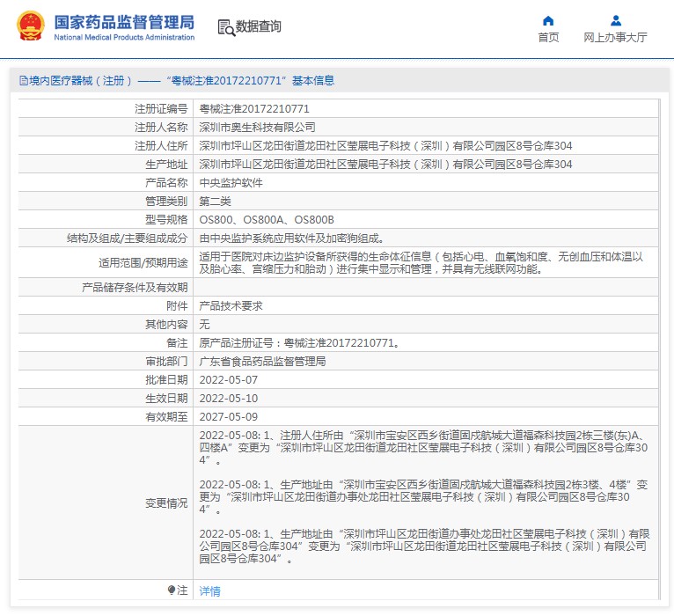Click the 变更情况 row label

point(166,503)
